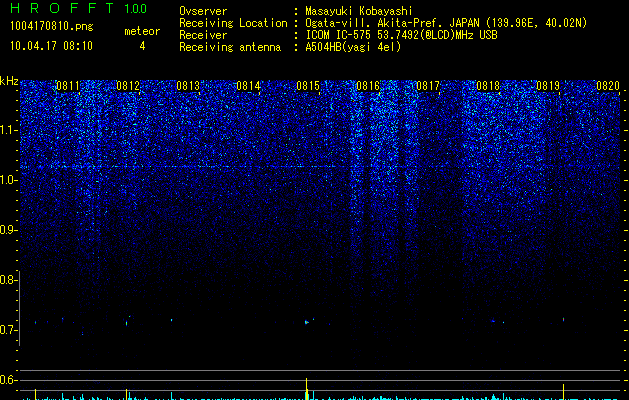This screenshot has width=629, height=400.
Task: Click the 0819 time marker
Action: pos(548,86)
